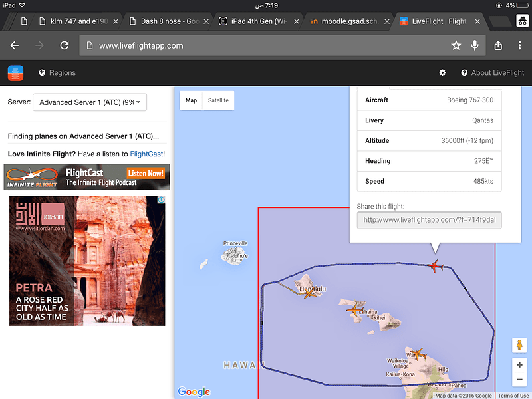Open Street View pegman icon
This screenshot has width=532, height=399.
pyautogui.click(x=519, y=346)
